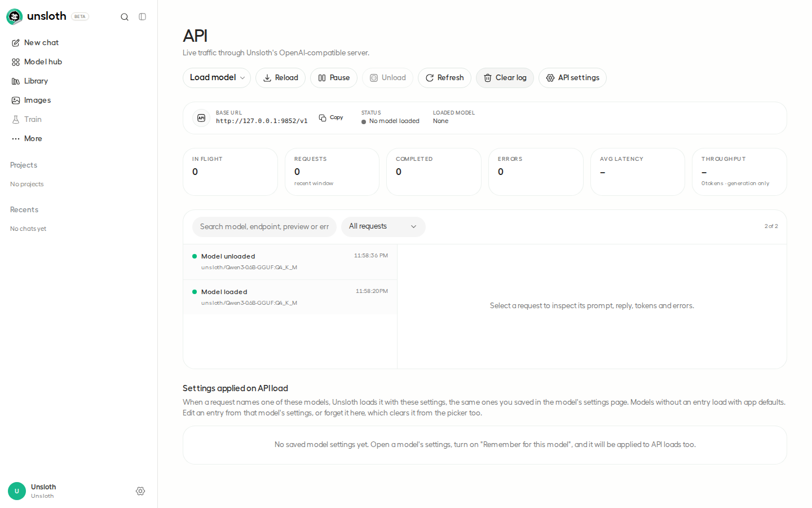Click the green U user avatar
The image size is (812, 508).
click(x=17, y=492)
